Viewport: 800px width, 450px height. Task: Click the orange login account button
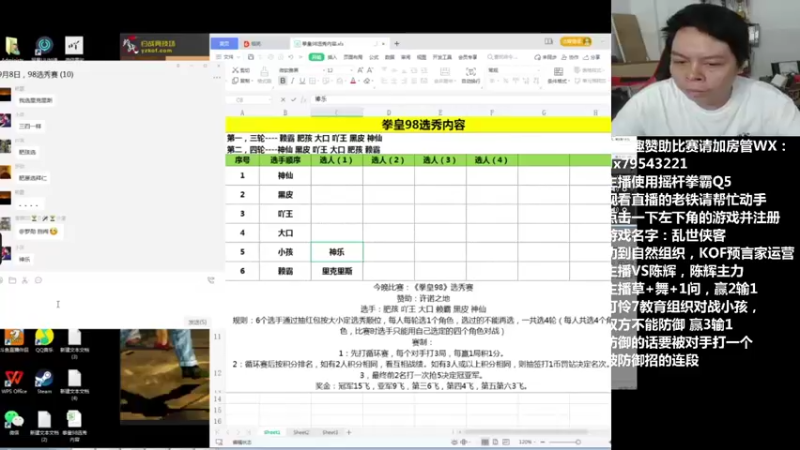click(576, 41)
